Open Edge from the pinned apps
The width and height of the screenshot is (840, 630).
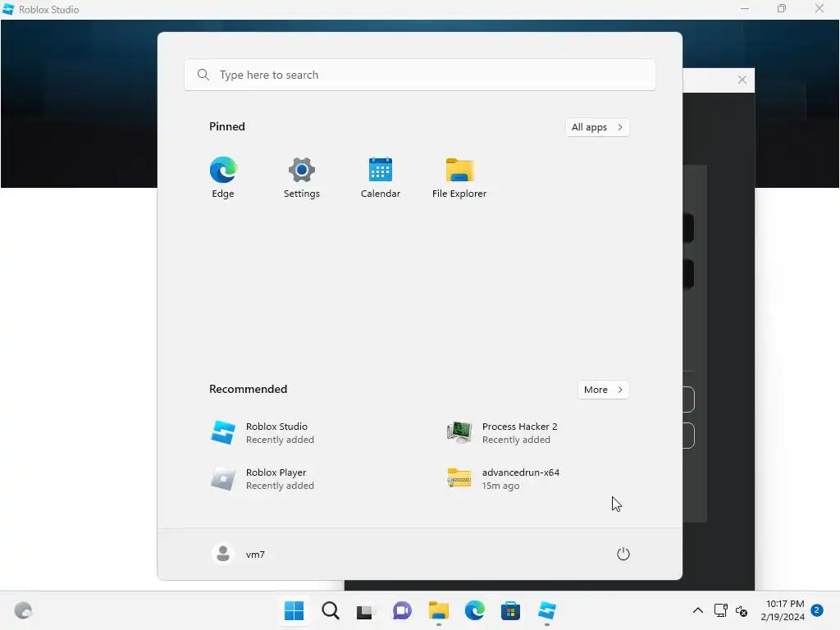[x=223, y=178]
